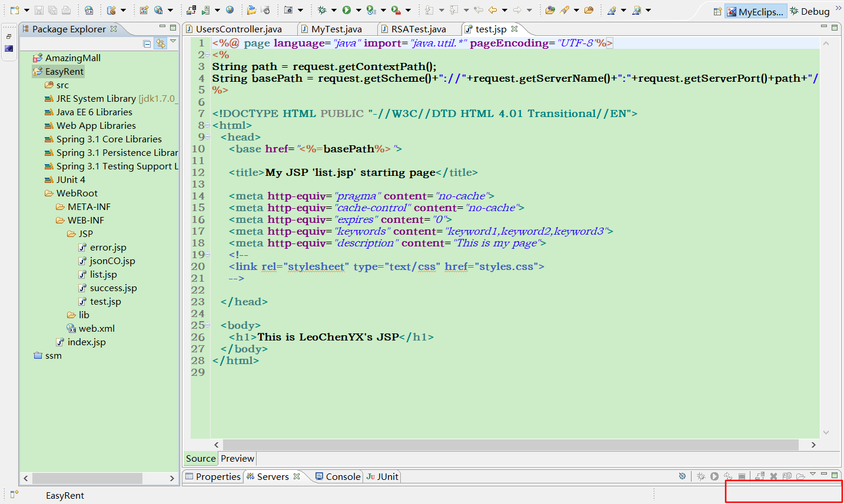Collapse the code fold at line 25
The image size is (844, 504).
pyautogui.click(x=208, y=325)
